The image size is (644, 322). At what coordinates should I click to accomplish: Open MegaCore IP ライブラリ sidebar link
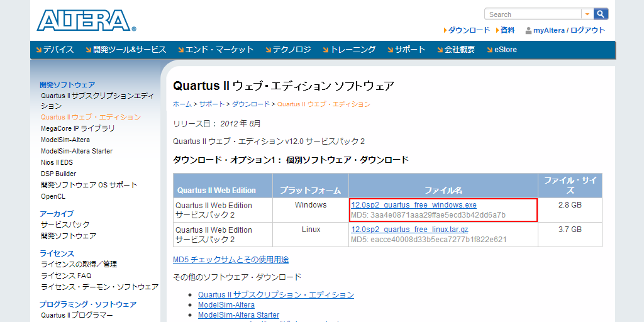(x=77, y=128)
